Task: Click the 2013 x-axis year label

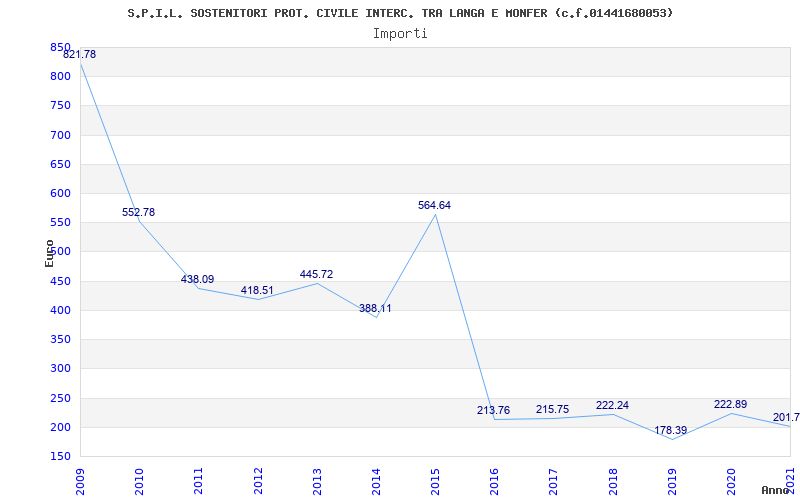Action: coord(317,481)
